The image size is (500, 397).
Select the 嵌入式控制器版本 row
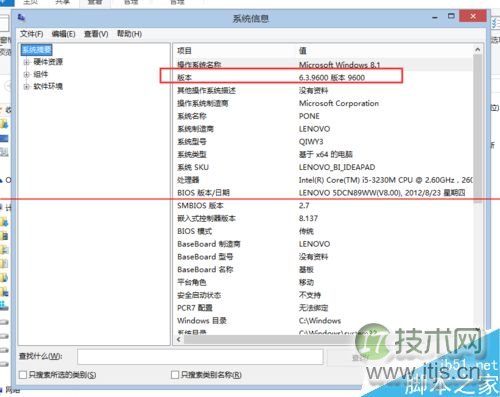323,218
